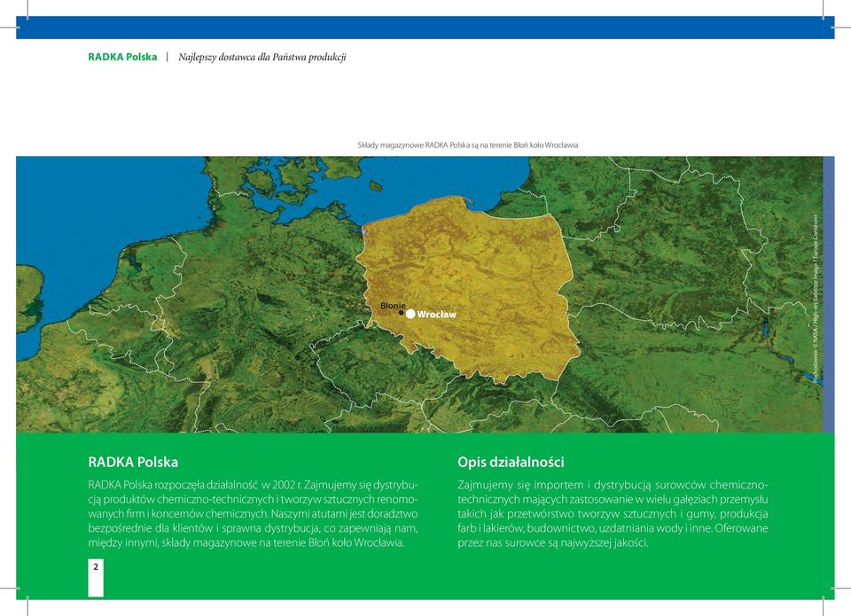Image resolution: width=851 pixels, height=616 pixels.
Task: Click the Wrocław label on the map
Action: coord(436,315)
